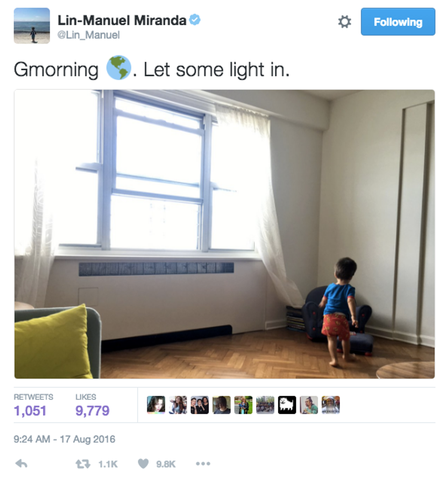The image size is (448, 486).
Task: Click the first liker avatar thumbnail
Action: click(x=156, y=405)
